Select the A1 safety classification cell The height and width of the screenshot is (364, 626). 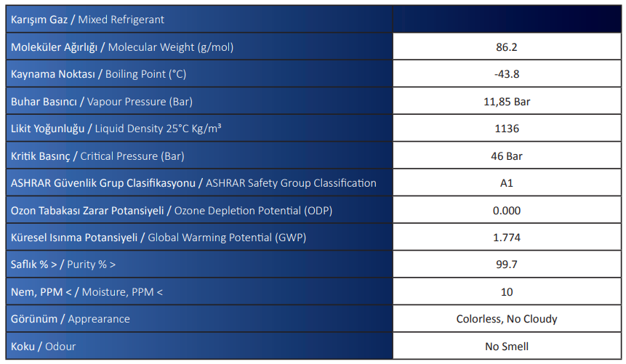pyautogui.click(x=507, y=183)
